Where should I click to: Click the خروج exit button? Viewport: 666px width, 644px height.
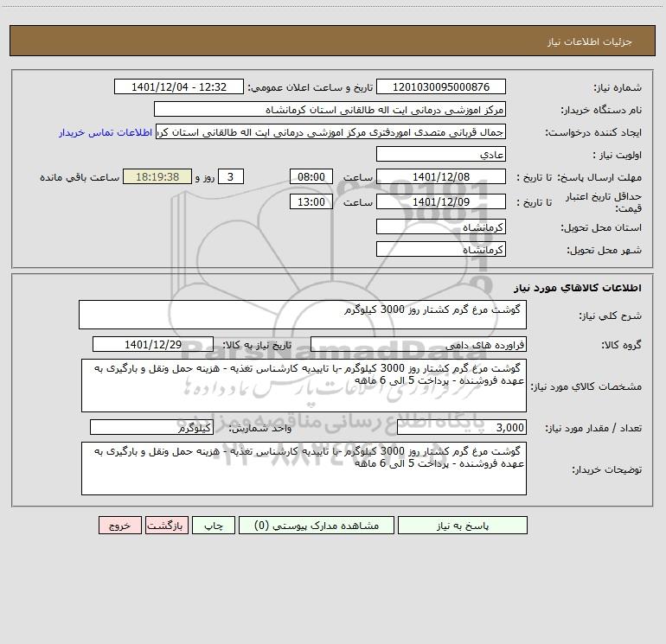point(119,525)
